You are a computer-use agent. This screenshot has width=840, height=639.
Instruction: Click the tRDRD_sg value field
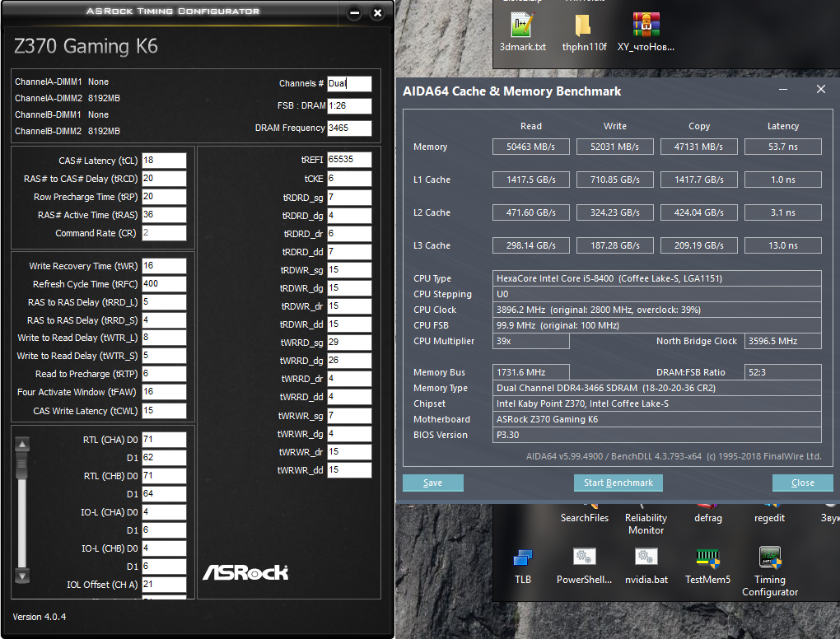tap(349, 198)
